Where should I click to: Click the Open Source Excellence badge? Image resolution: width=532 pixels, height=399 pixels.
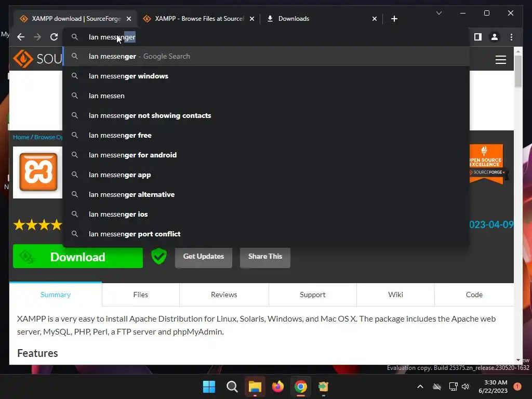click(x=486, y=164)
